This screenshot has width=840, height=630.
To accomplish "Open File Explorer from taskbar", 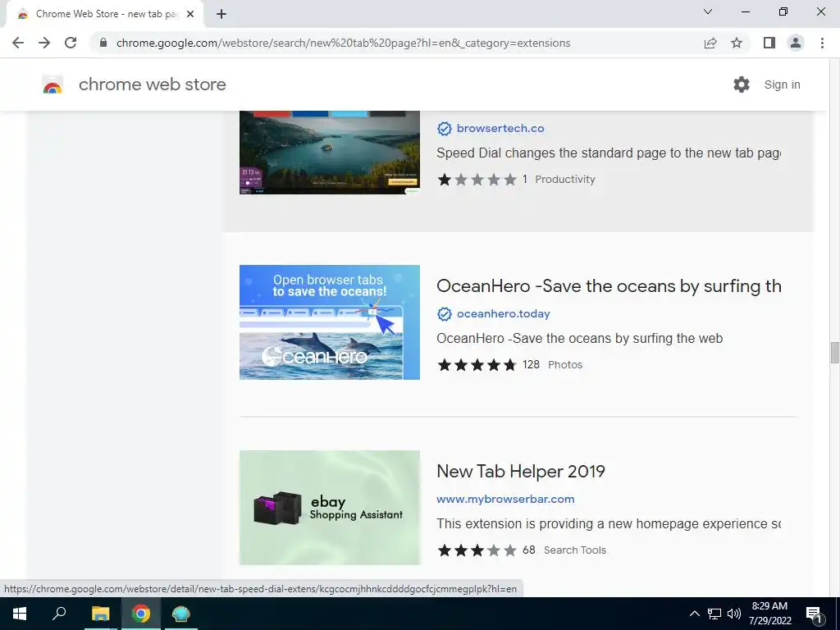I will pos(100,614).
